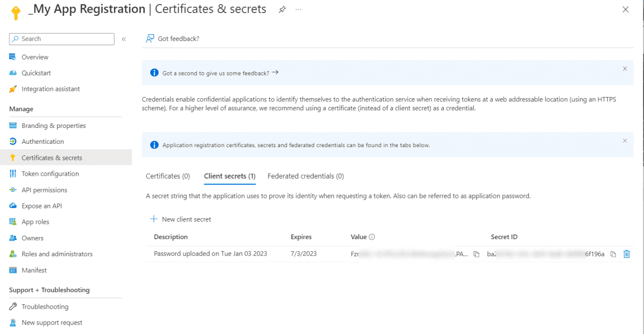Screen dimensions: 644x334
Task: Click the Expose an API cloud icon
Action: pyautogui.click(x=13, y=206)
